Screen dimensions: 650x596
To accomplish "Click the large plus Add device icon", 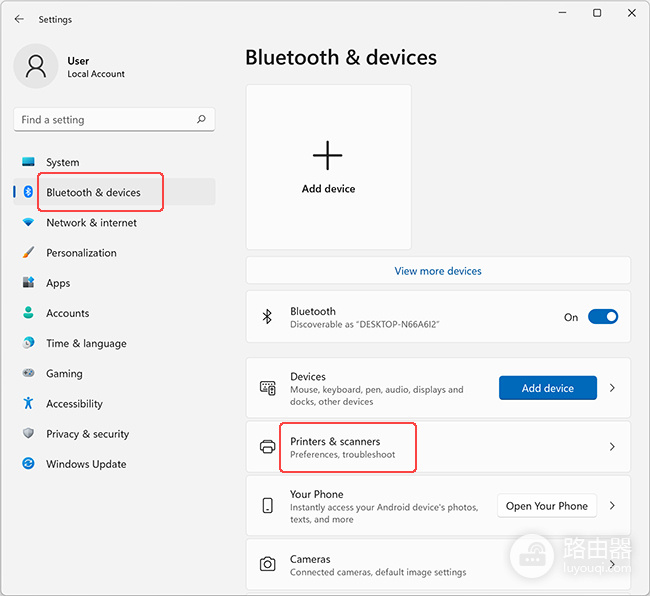I will click(327, 155).
